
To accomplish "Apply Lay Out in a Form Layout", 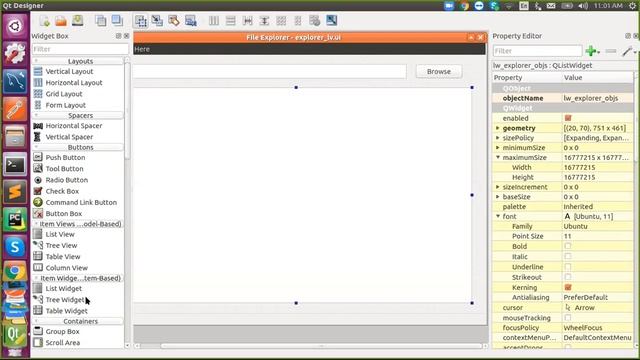I will [298, 20].
